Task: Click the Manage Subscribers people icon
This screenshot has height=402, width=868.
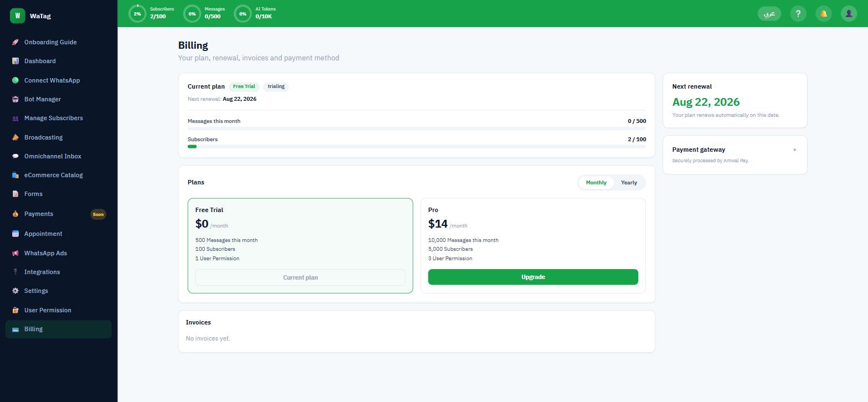Action: click(x=15, y=118)
